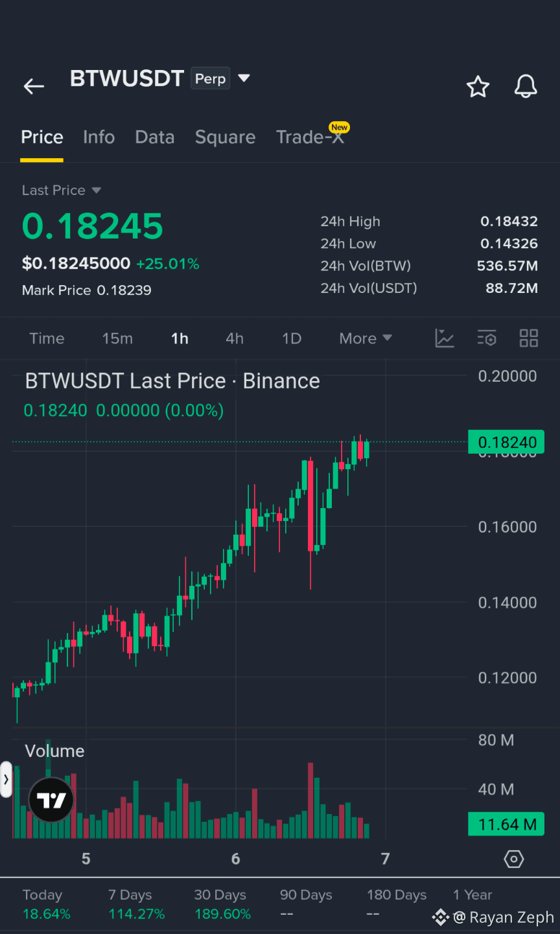Click the chart title BTWUSDT Last Price Binance
Viewport: 560px width, 934px height.
[x=172, y=381]
